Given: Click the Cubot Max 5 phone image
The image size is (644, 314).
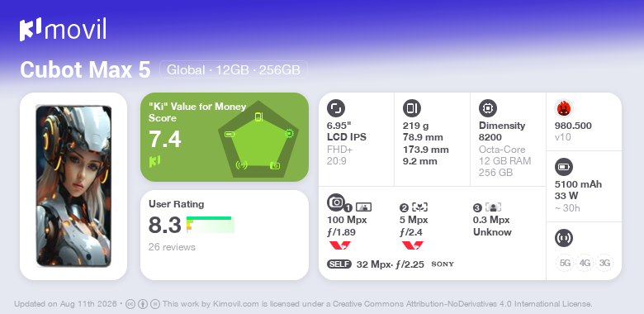Looking at the screenshot, I should pos(73,186).
